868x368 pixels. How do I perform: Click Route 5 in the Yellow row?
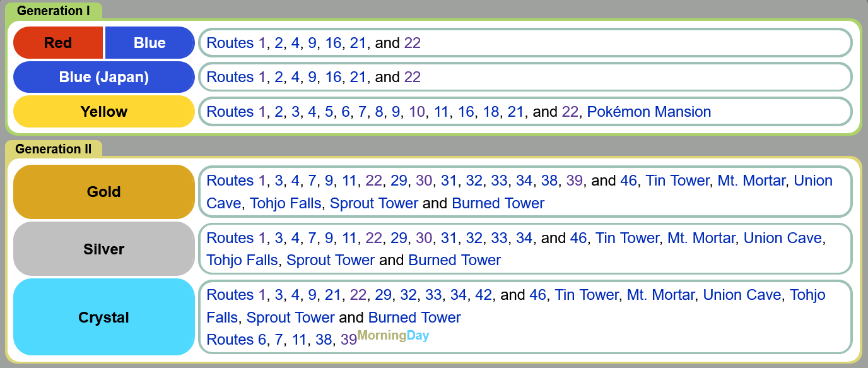point(329,112)
